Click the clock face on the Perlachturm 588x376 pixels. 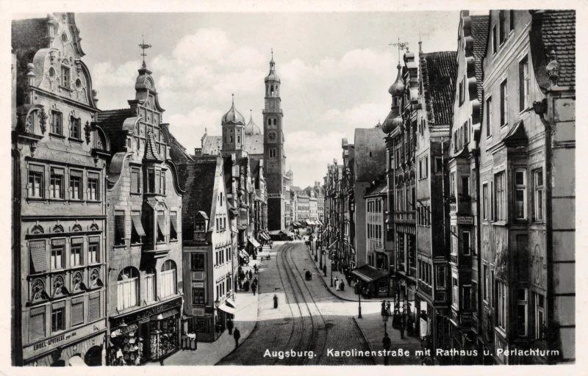272,136
